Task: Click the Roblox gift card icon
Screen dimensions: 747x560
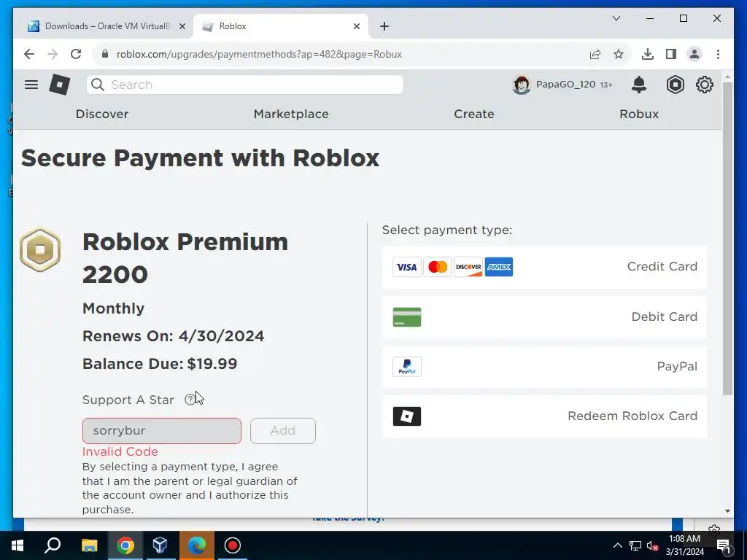Action: point(407,416)
